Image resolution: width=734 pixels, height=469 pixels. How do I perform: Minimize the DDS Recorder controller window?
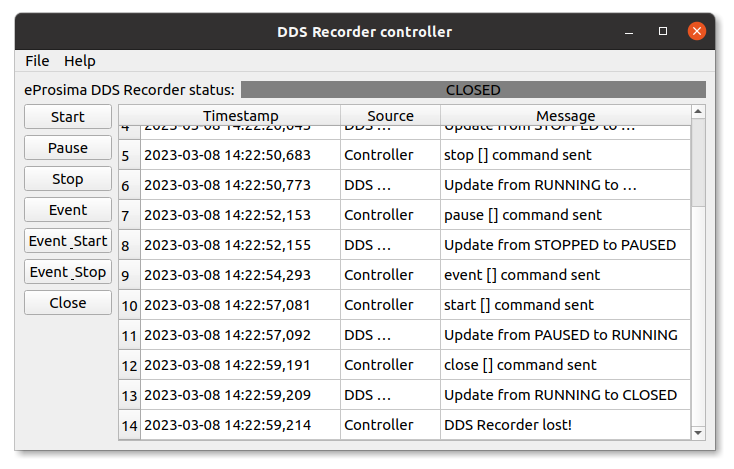click(x=629, y=32)
